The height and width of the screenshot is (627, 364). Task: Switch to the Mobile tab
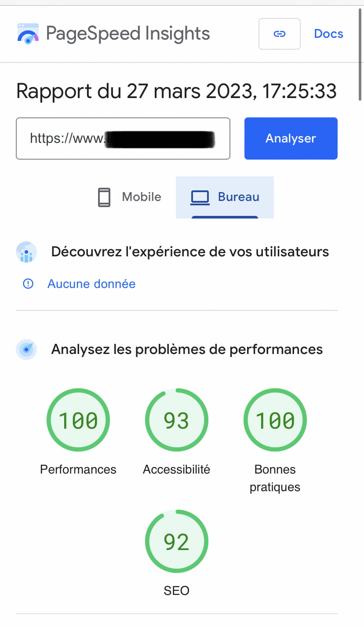[x=129, y=197]
